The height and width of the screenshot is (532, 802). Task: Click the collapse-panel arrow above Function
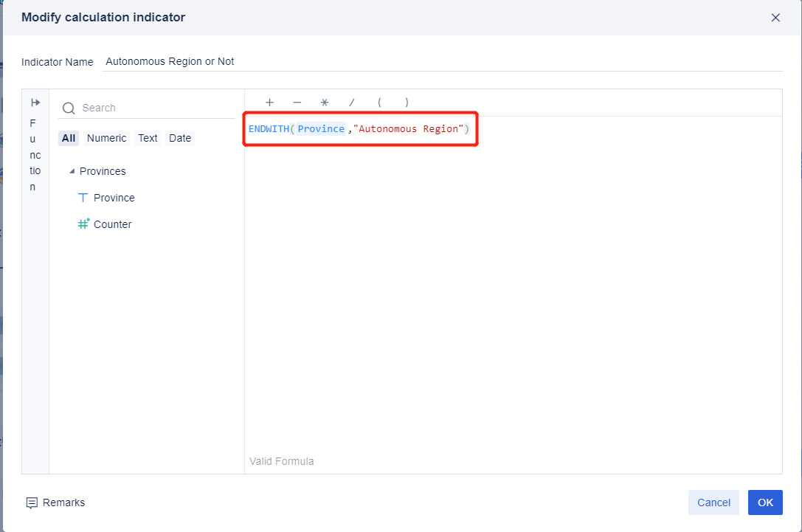(35, 102)
